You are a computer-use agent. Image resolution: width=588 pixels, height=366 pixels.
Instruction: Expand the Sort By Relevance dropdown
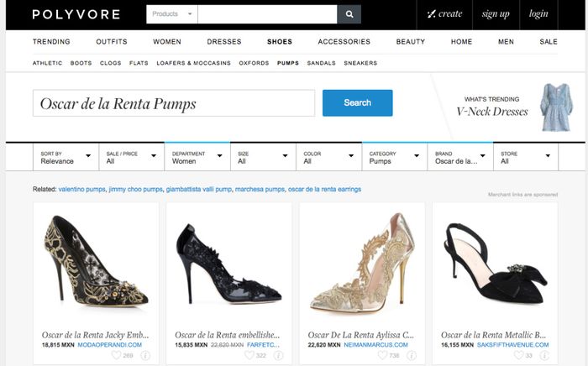click(66, 157)
